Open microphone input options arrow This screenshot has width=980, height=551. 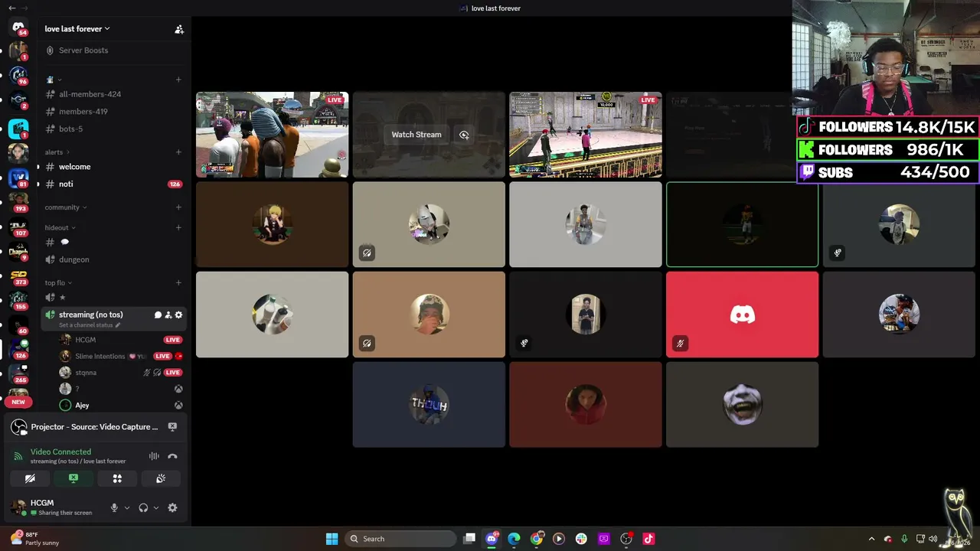[x=127, y=507]
